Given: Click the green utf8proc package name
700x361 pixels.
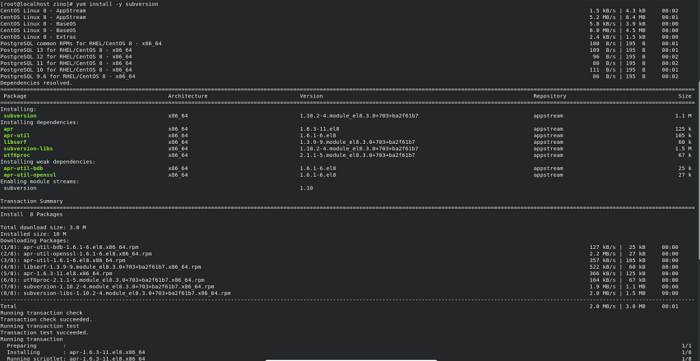Looking at the screenshot, I should coord(17,155).
